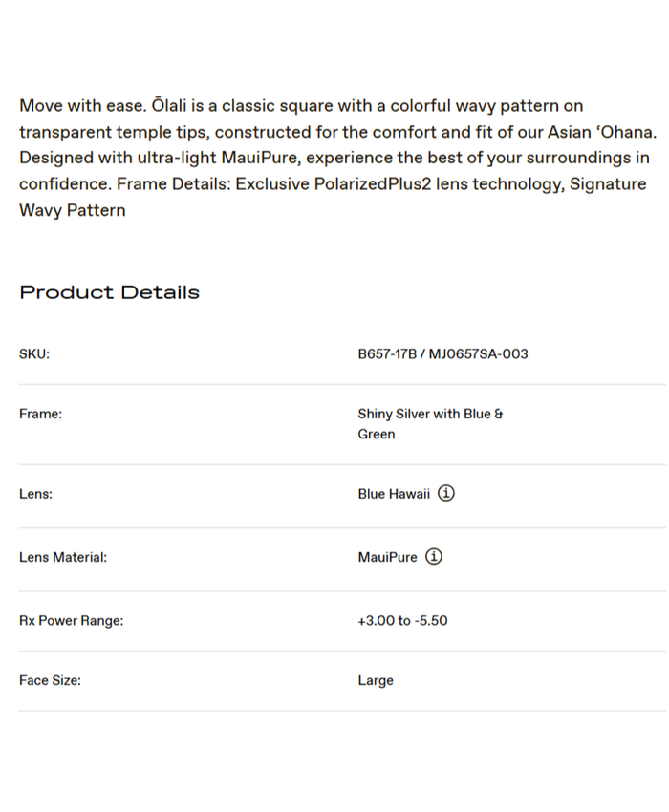Select the MauiPure value in Lens Material row
The height and width of the screenshot is (812, 669).
(387, 557)
